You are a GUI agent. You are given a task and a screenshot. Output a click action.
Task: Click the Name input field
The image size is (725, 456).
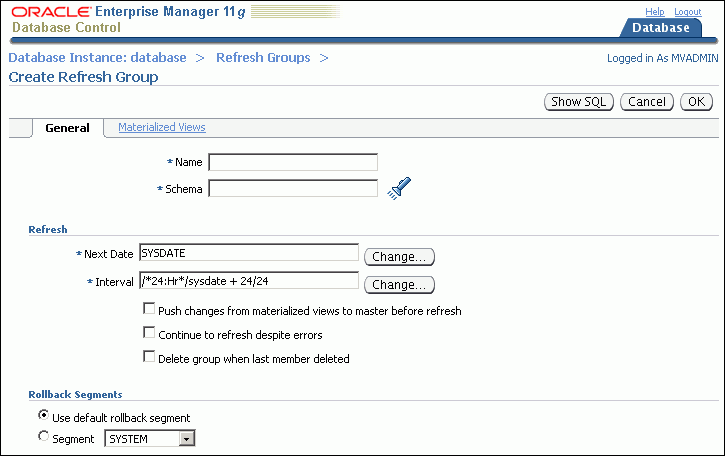tap(293, 162)
